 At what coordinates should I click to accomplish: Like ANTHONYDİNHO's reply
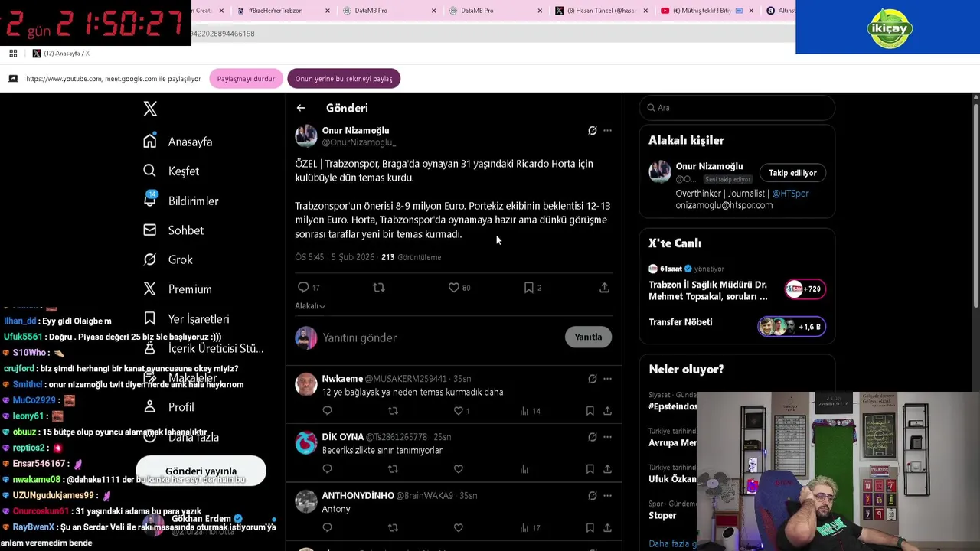pyautogui.click(x=458, y=527)
